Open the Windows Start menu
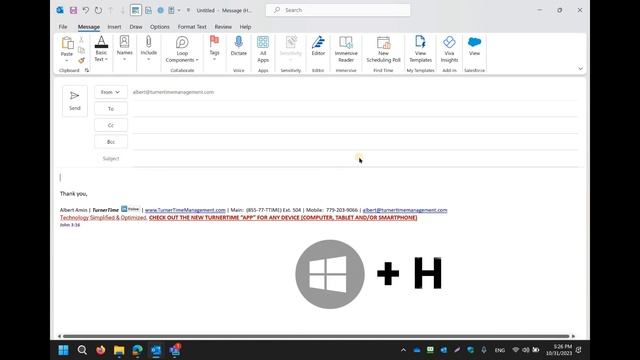Image resolution: width=640 pixels, height=360 pixels. pyautogui.click(x=63, y=350)
